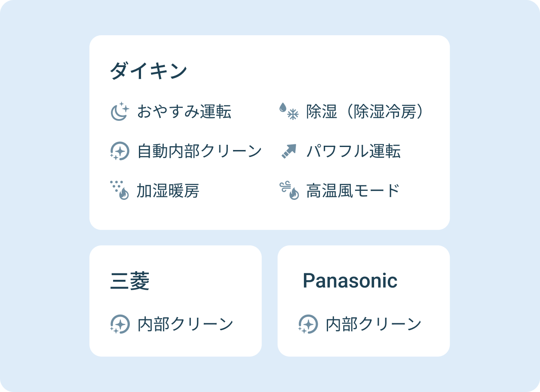Click the 三菱 heading
540x392 pixels.
(x=130, y=282)
